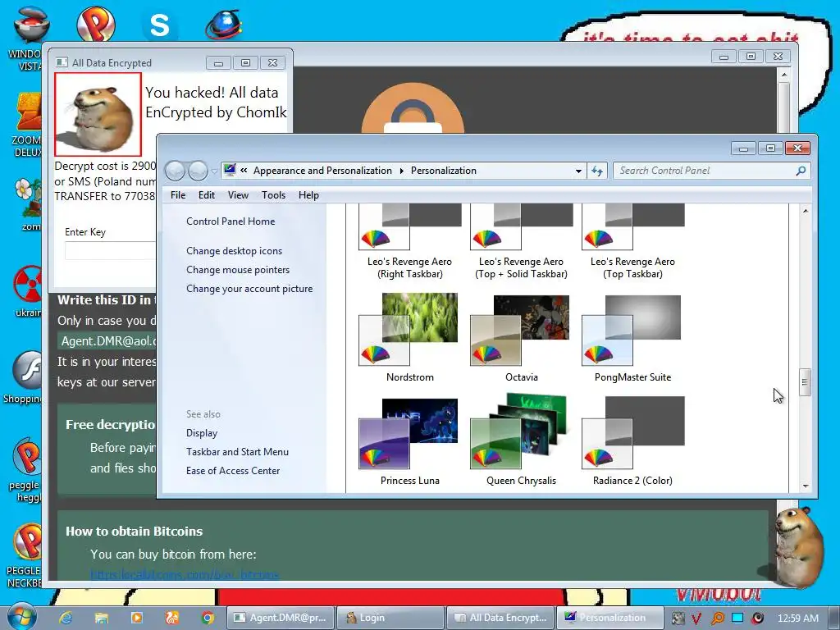
Task: Open the blue globe desktop icon
Action: coord(224,24)
